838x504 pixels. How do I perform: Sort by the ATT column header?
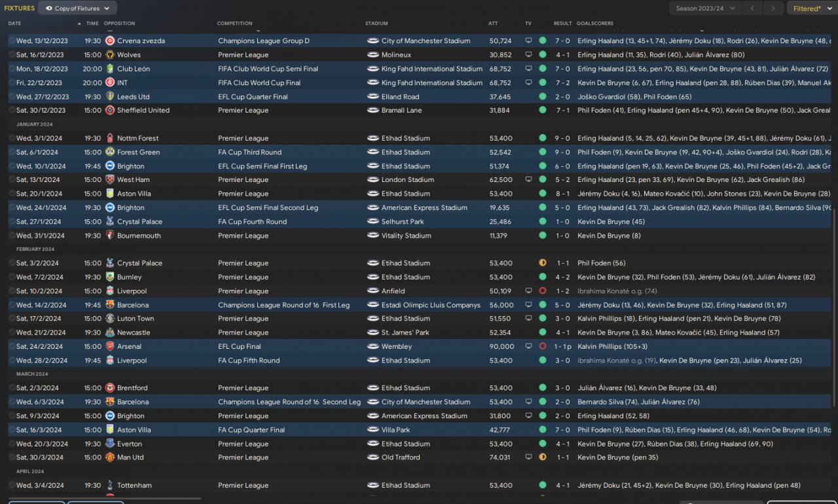pyautogui.click(x=493, y=24)
